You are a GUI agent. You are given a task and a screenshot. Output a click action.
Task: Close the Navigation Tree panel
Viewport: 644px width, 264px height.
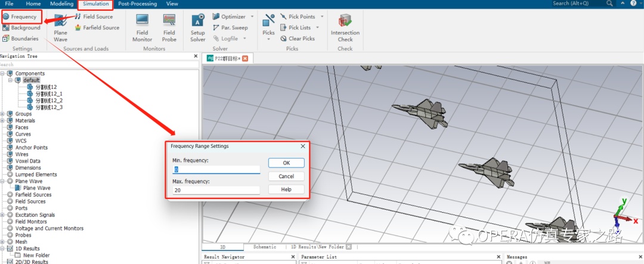(x=196, y=56)
